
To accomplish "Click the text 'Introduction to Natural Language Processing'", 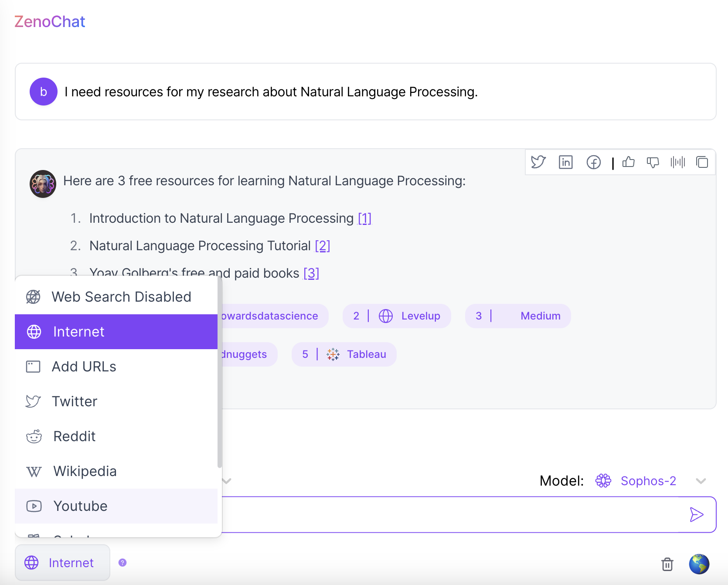I will (221, 218).
